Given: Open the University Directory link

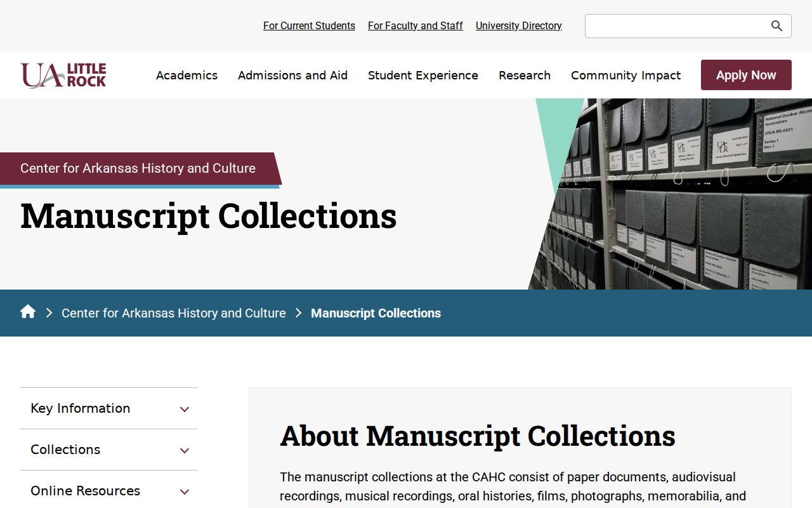Looking at the screenshot, I should (x=519, y=25).
